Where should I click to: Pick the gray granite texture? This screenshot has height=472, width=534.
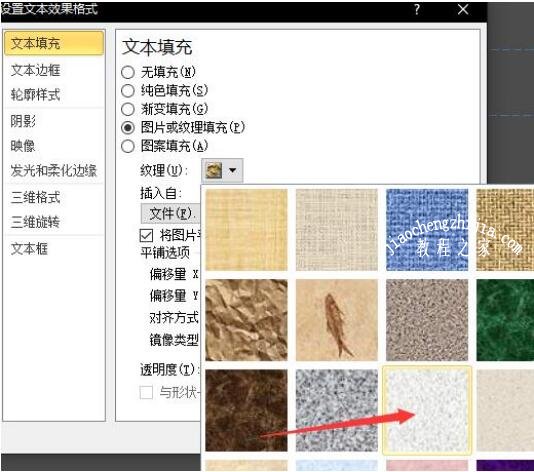tap(337, 410)
